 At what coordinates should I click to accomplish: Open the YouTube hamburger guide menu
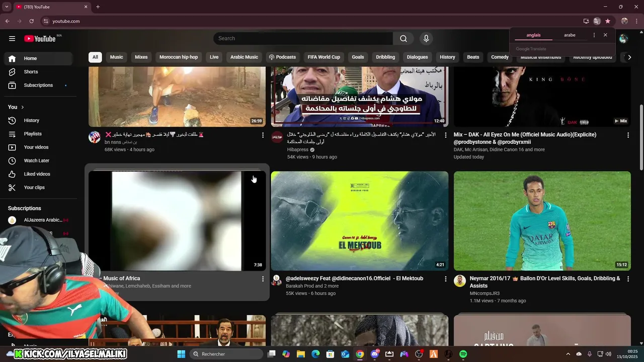[12, 39]
